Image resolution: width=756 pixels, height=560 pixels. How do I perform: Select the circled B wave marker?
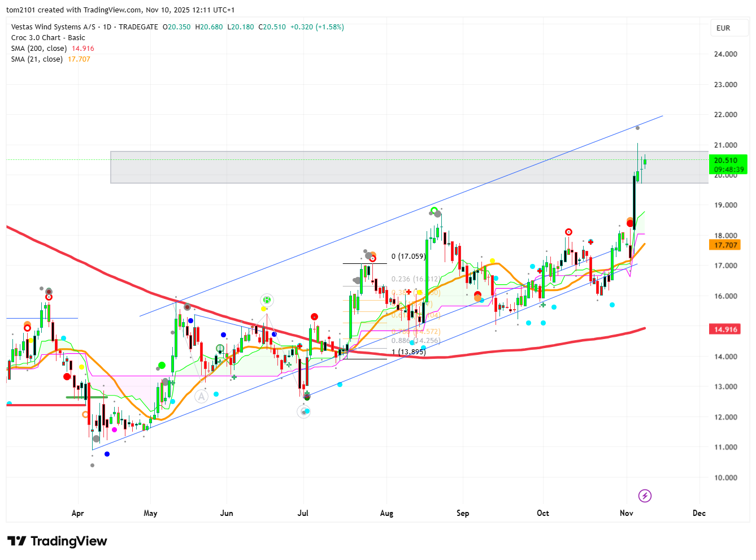tap(267, 300)
